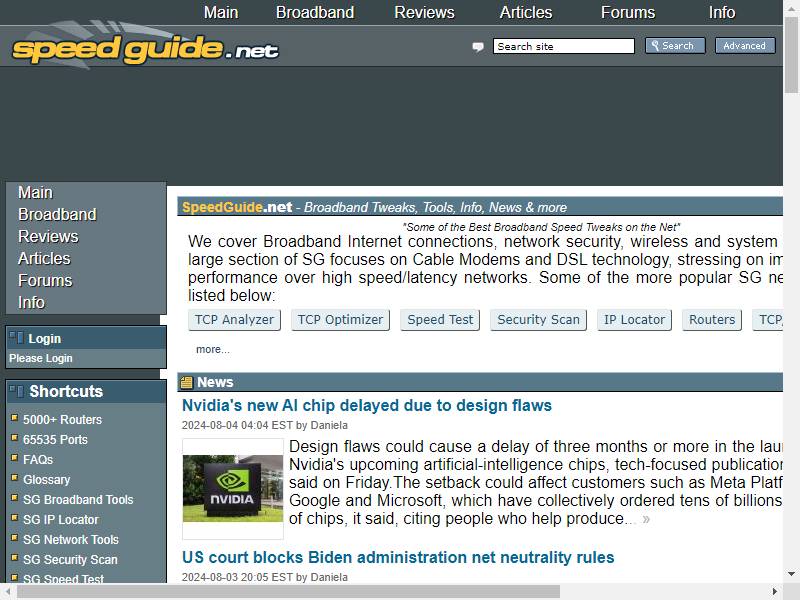Click the bullet icon beside Glossary
800x600 pixels.
click(14, 478)
